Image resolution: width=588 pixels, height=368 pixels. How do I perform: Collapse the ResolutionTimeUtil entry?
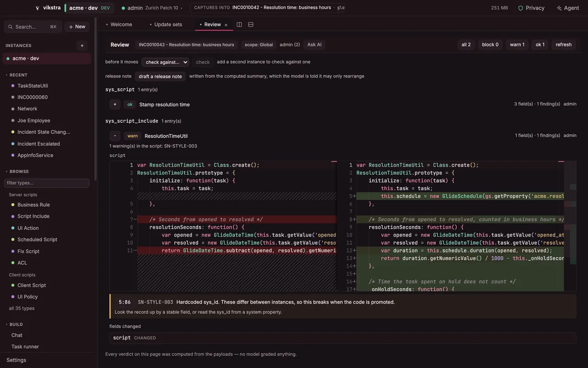click(115, 136)
